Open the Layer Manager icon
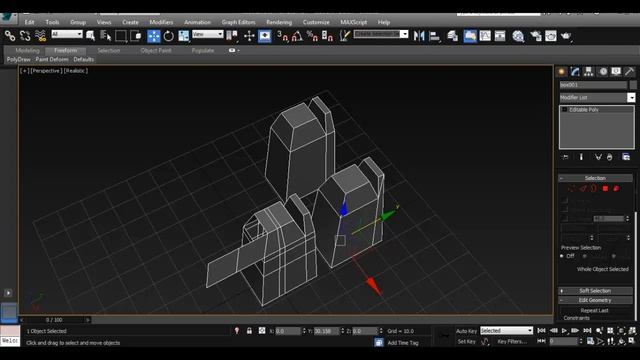The image size is (640, 360). tap(452, 36)
